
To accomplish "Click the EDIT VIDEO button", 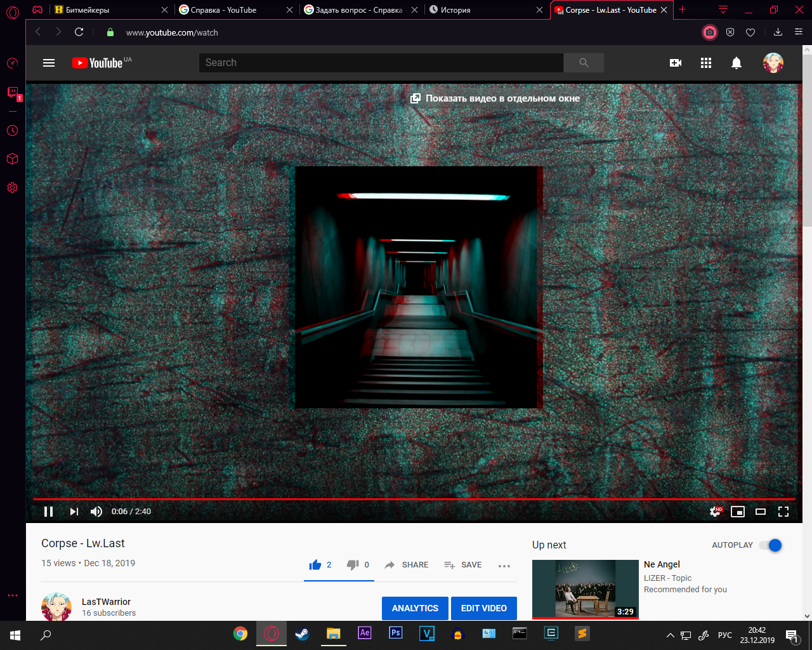I will [x=484, y=608].
